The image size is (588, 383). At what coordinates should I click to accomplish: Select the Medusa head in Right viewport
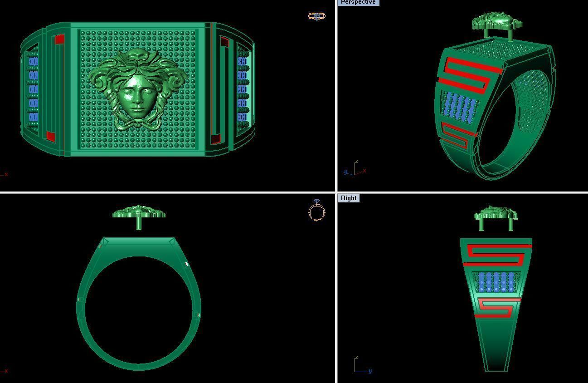pos(496,212)
